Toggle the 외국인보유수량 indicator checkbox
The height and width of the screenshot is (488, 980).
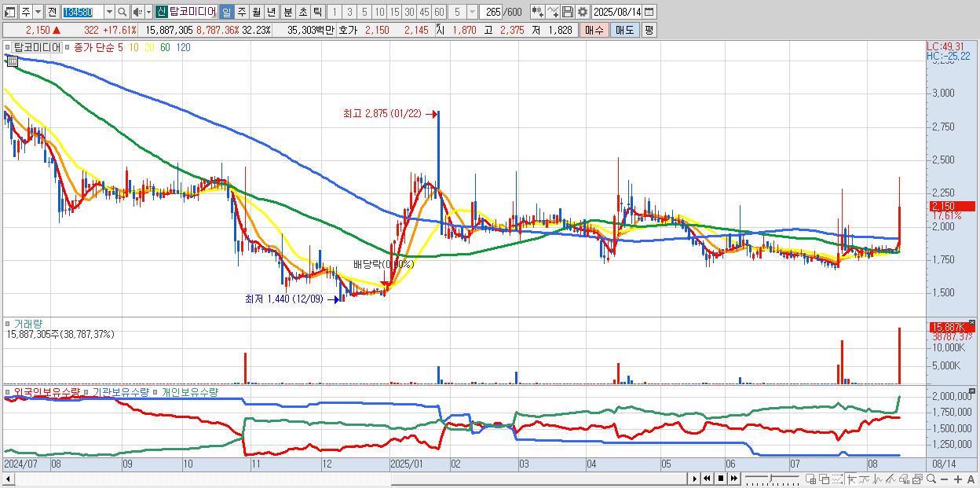point(7,391)
